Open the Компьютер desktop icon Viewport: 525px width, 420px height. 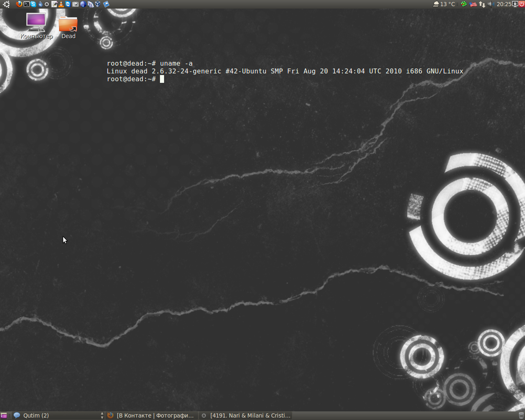point(37,25)
